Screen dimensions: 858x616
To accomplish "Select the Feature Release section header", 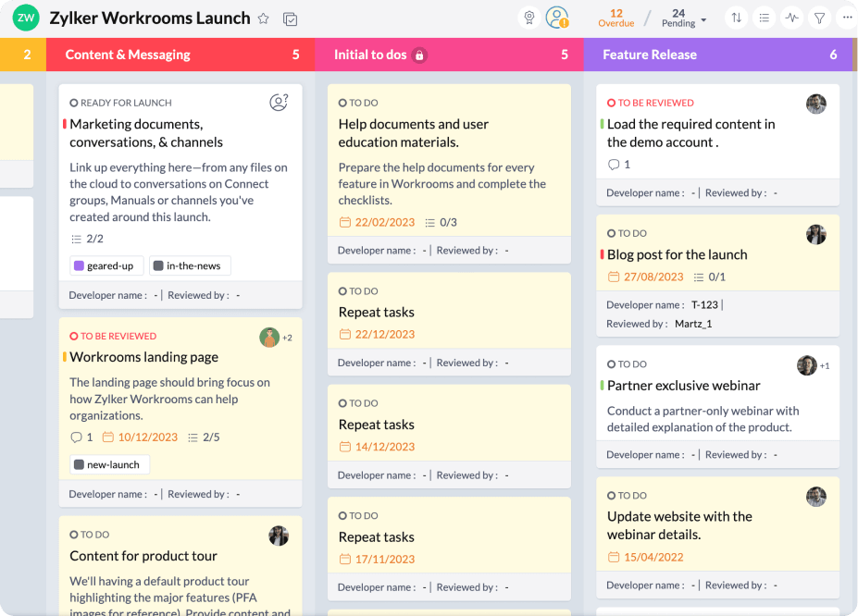I will pos(718,55).
